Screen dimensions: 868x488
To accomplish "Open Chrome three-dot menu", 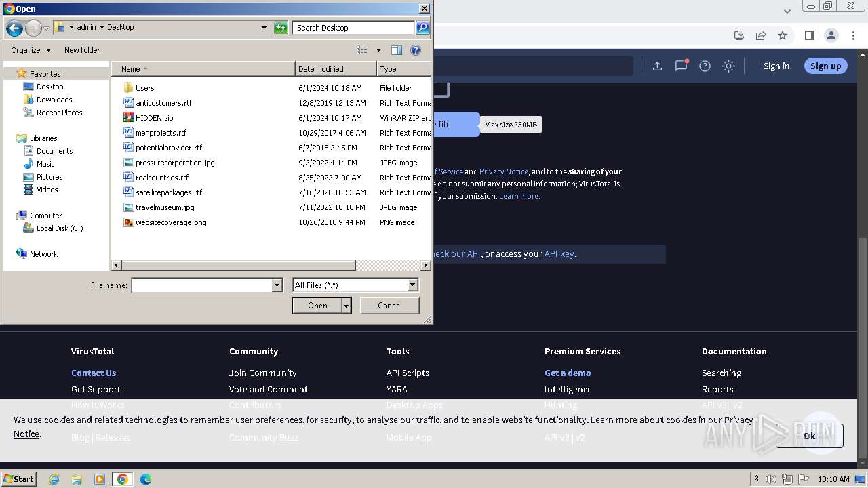I will tap(854, 35).
